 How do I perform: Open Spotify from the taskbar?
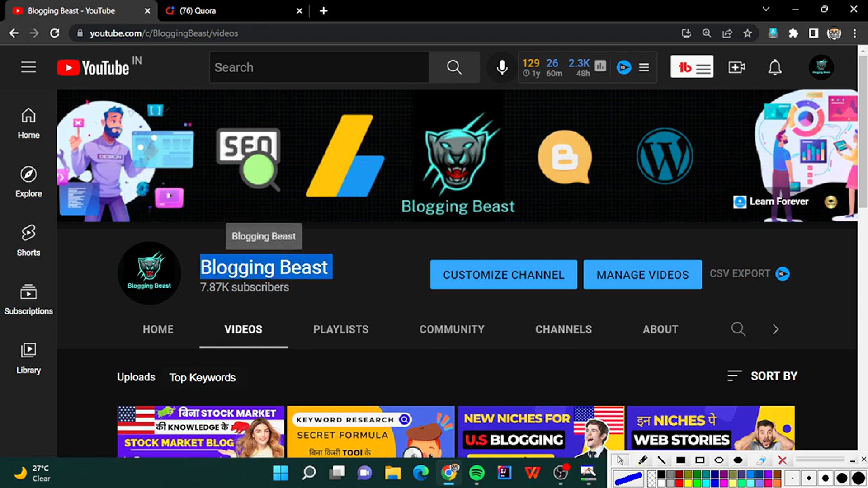(476, 473)
